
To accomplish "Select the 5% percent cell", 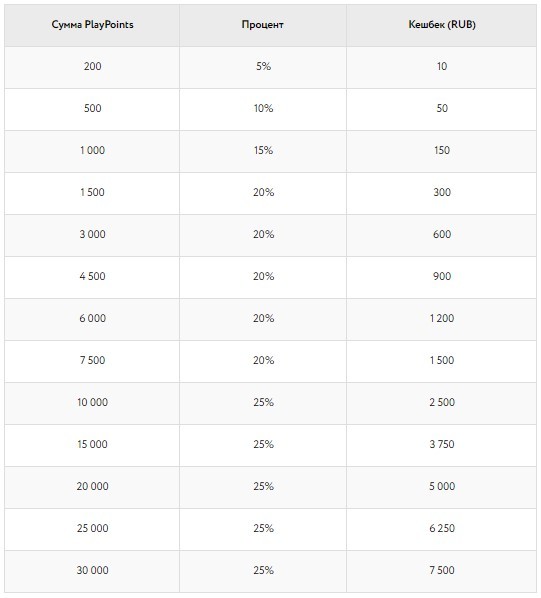I will click(263, 66).
